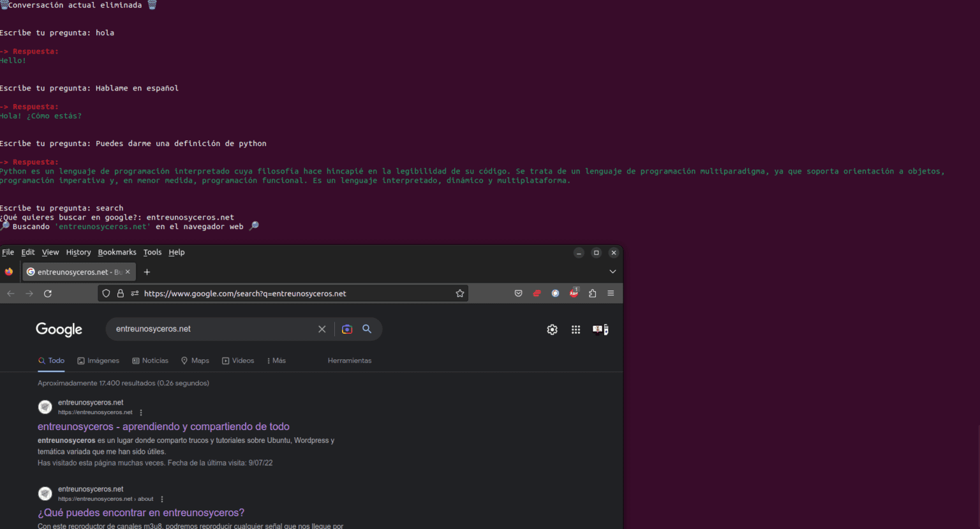Open 'entreunosyceros - aprendiendo y compartiendo de todo' link

coord(163,426)
